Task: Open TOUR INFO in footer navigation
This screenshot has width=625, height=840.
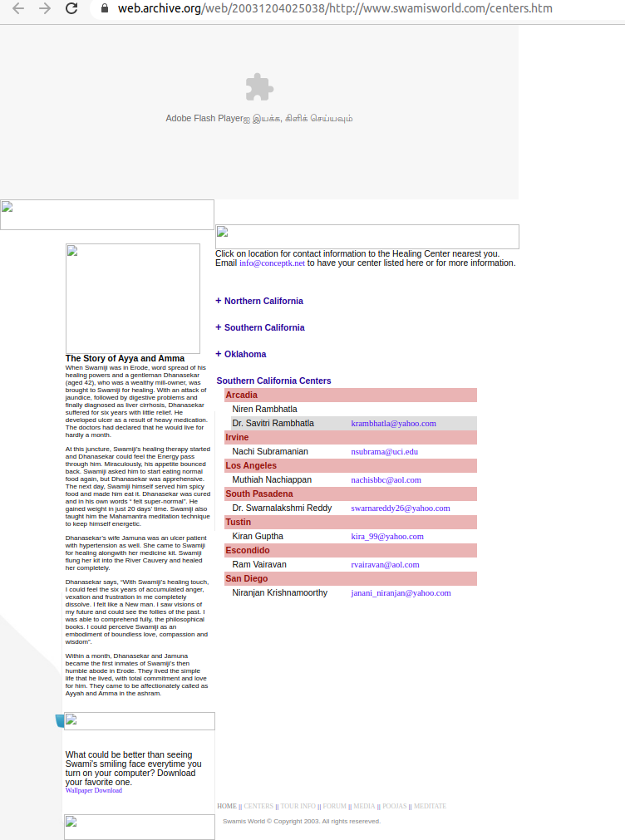Action: pyautogui.click(x=298, y=806)
